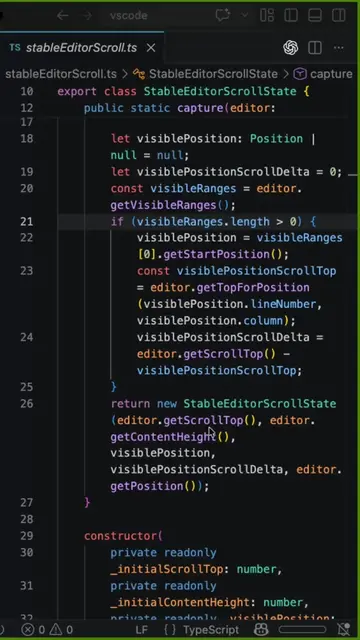Click line number 29 in the gutter
The image size is (360, 640).
[27, 536]
